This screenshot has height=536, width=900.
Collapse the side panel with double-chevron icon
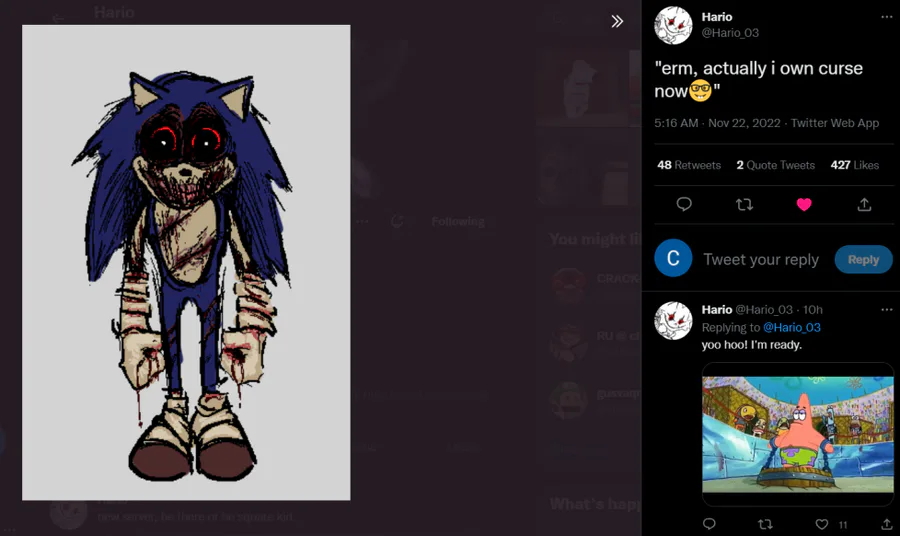[617, 22]
